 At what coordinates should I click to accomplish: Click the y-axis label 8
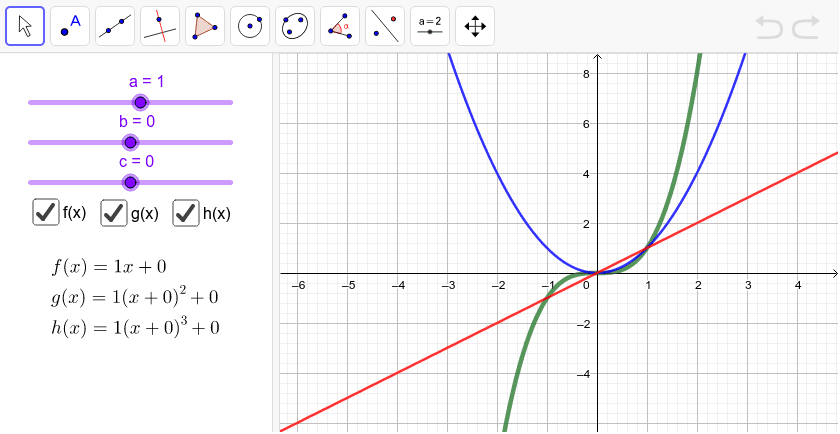[587, 74]
